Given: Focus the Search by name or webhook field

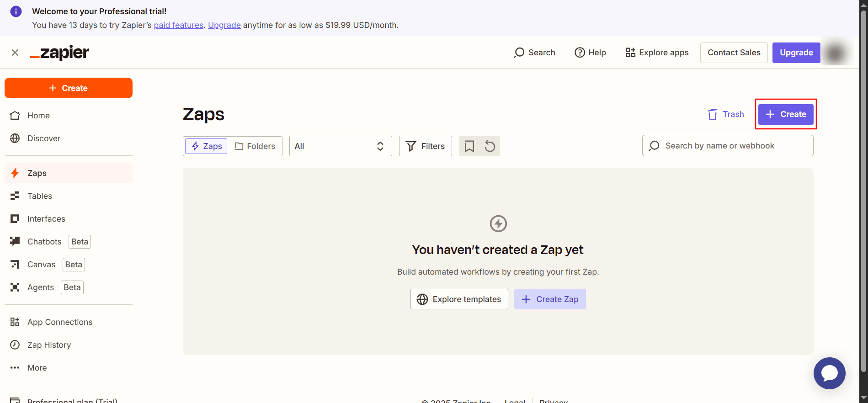Looking at the screenshot, I should 728,146.
